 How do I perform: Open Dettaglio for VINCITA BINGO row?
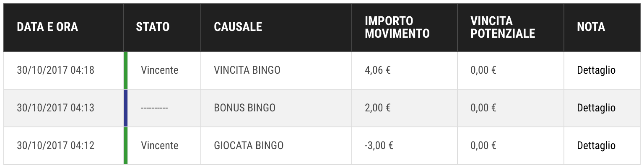click(596, 70)
